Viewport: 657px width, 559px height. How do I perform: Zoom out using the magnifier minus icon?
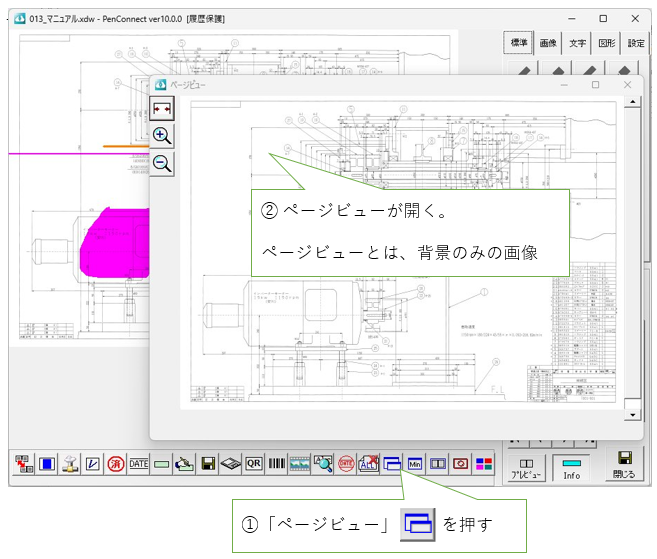point(162,164)
